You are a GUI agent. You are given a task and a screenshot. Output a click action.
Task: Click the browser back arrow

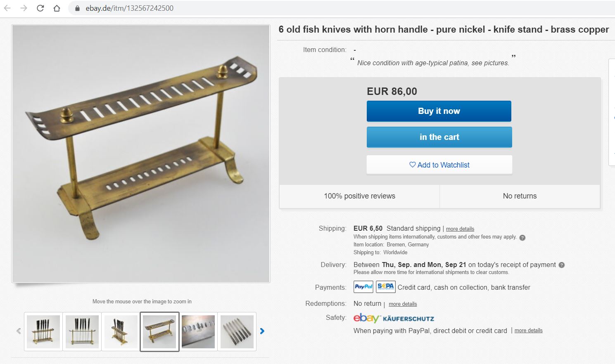coord(7,8)
